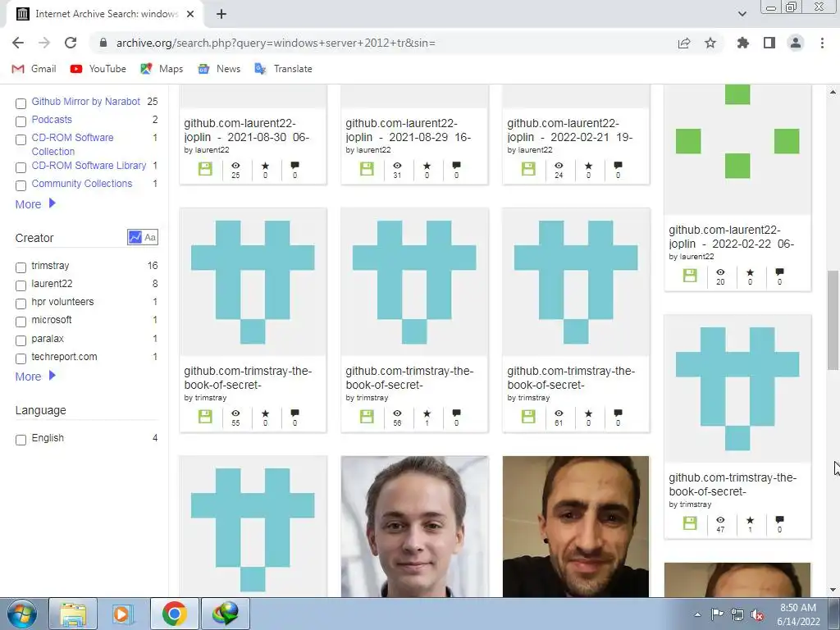Click software icon on trimstray card with 55 views

[x=205, y=417]
